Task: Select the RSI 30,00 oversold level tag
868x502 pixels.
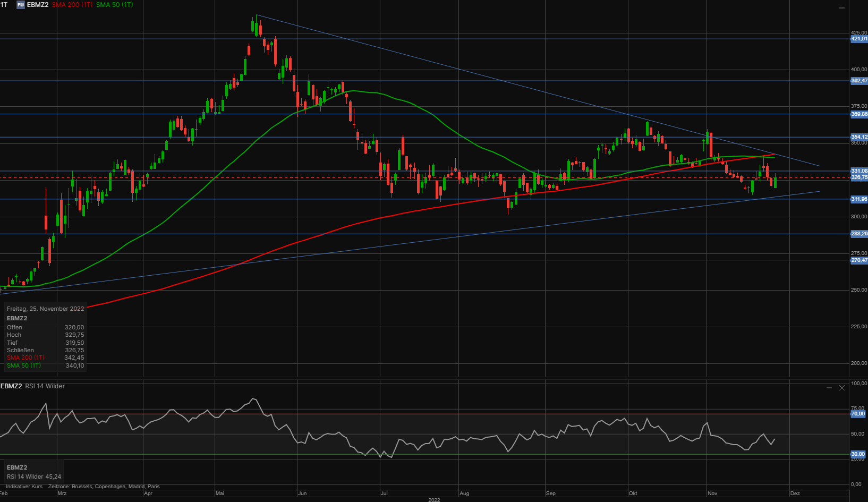Action: click(x=858, y=454)
